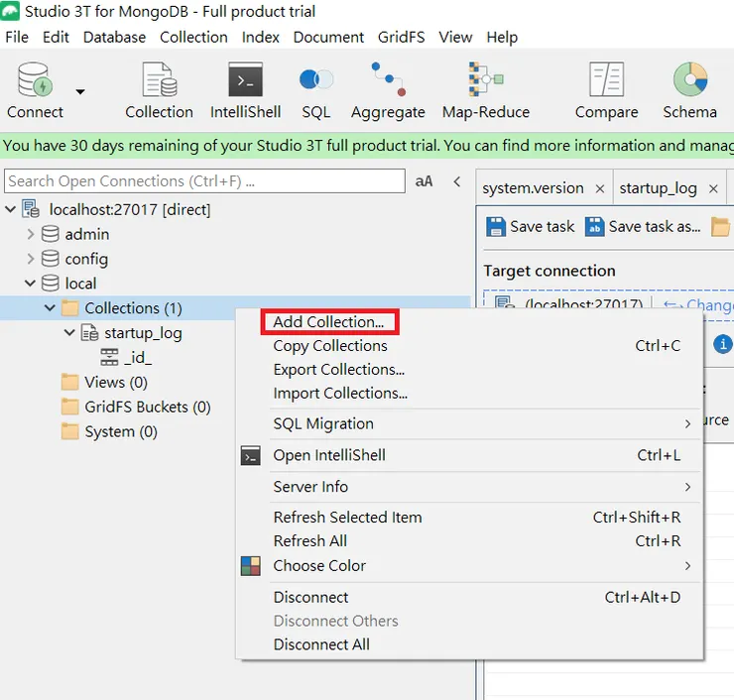
Task: Close the system.version tab
Action: click(600, 188)
